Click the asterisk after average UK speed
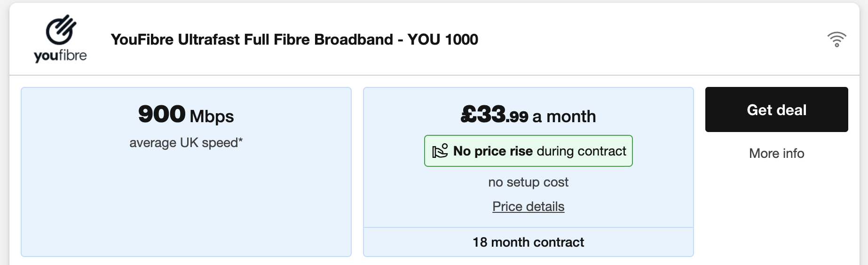 241,140
